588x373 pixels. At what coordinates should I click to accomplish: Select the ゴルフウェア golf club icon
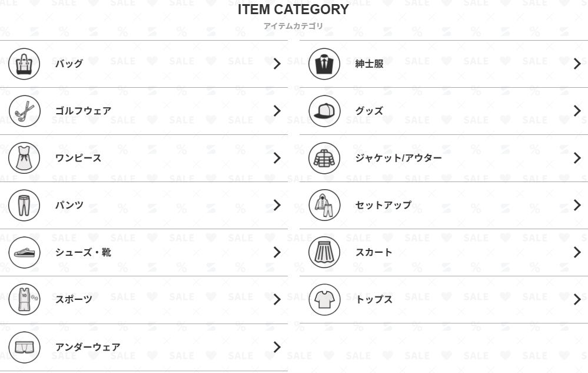(x=24, y=111)
